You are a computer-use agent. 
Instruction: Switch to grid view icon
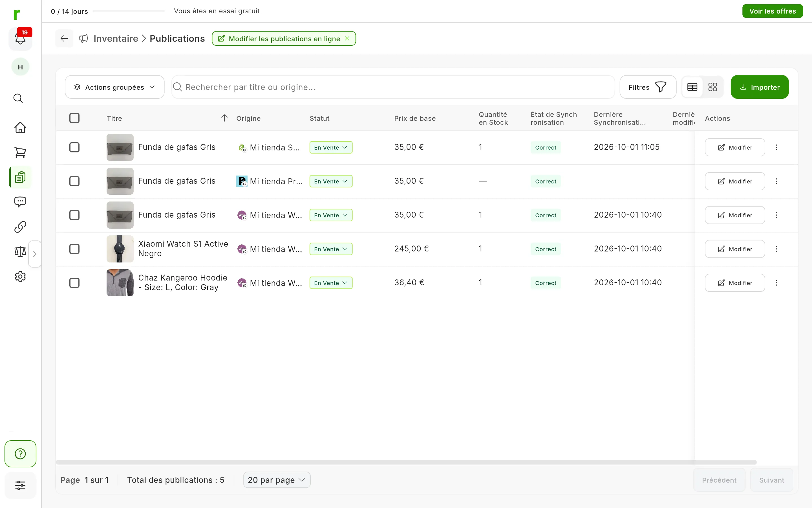tap(712, 87)
